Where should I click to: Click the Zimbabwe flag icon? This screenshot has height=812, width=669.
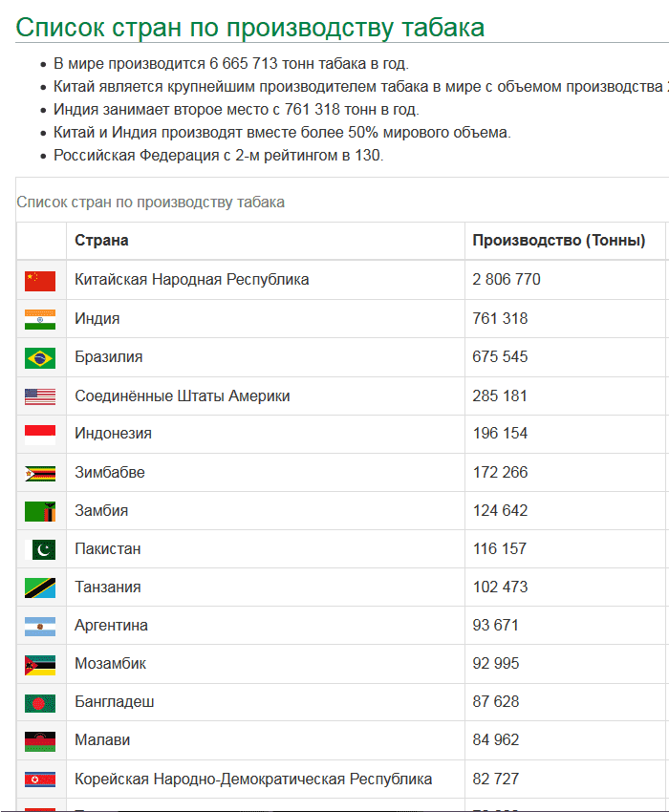[x=40, y=473]
